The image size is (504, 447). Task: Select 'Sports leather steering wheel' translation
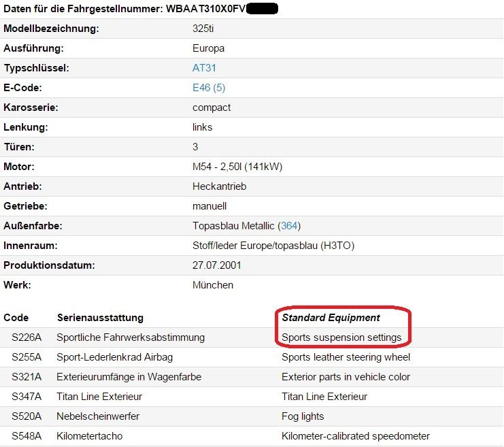tap(346, 357)
